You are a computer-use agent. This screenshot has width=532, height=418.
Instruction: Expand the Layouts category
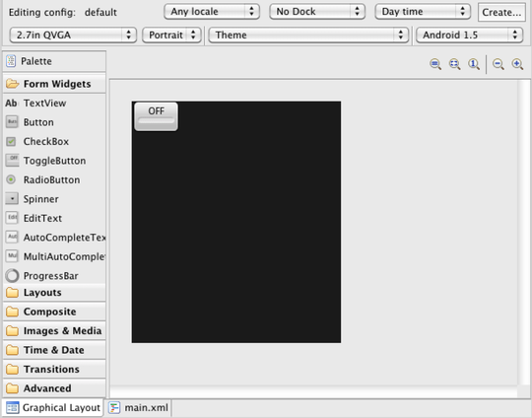54,293
